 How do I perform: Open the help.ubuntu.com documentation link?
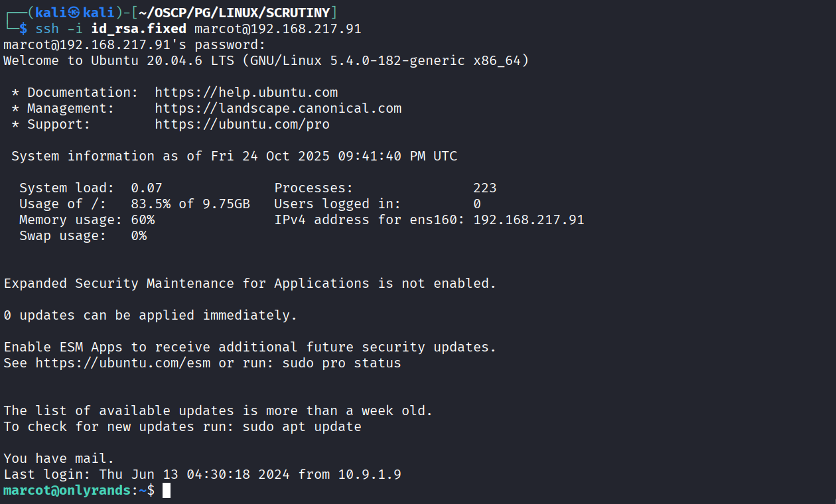pos(246,92)
